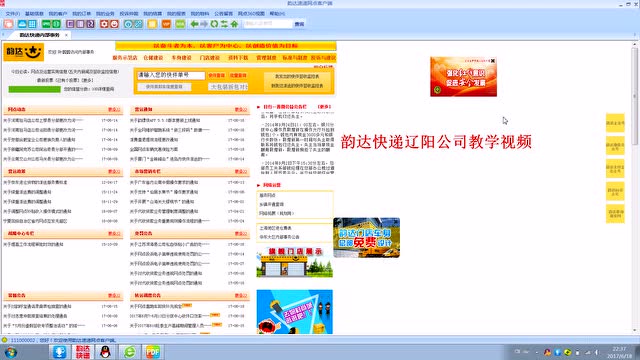
Task: Go forward with the grey right arrow
Action: tap(204, 24)
